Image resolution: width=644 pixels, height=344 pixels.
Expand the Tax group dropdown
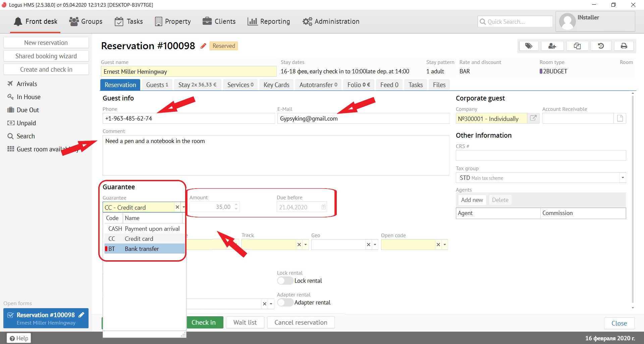[x=623, y=178]
